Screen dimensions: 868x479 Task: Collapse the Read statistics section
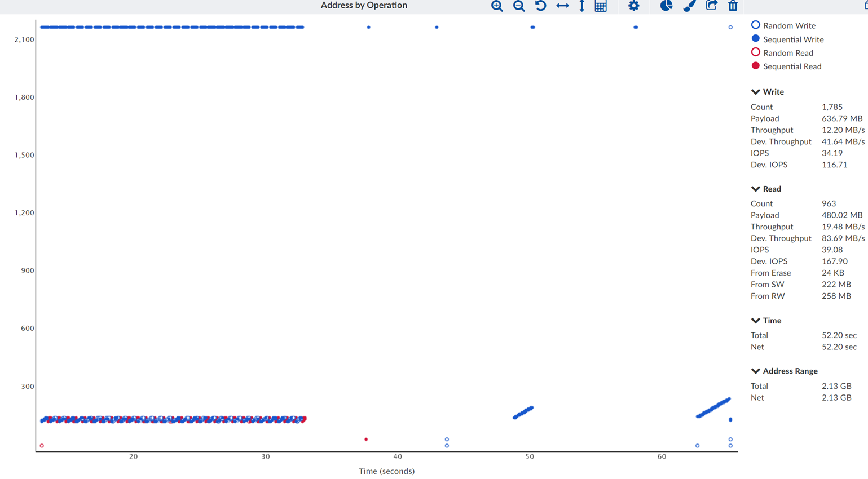(756, 189)
